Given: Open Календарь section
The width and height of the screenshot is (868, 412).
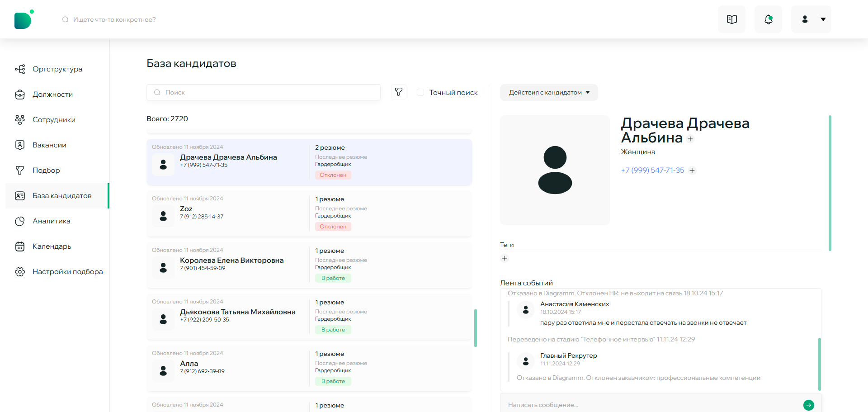Looking at the screenshot, I should click(x=57, y=246).
